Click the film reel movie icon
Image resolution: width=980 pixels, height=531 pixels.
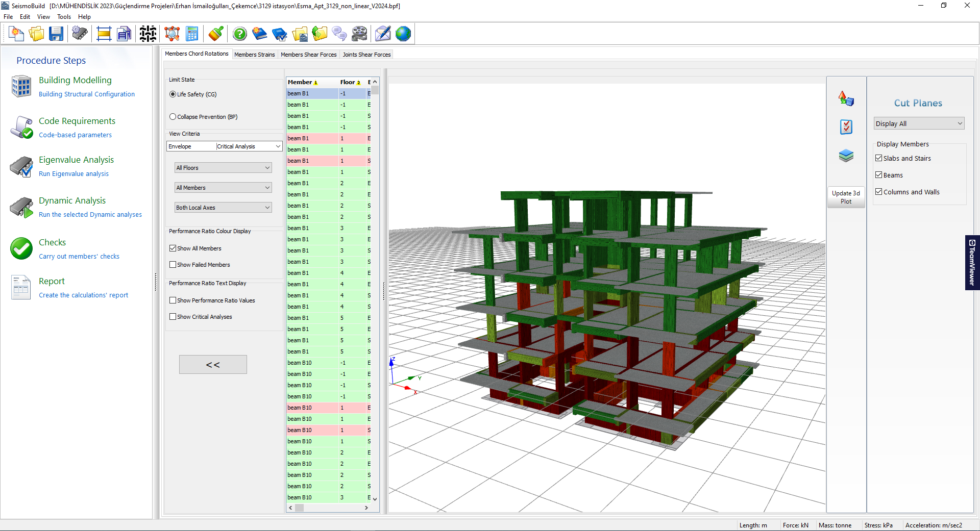[359, 34]
